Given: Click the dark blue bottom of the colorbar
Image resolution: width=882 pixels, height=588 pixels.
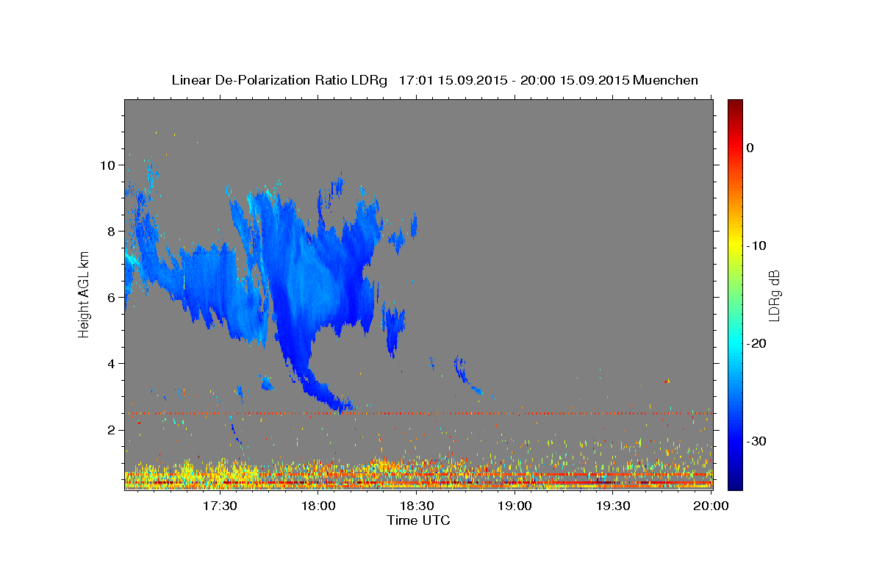Looking at the screenshot, I should [735, 481].
